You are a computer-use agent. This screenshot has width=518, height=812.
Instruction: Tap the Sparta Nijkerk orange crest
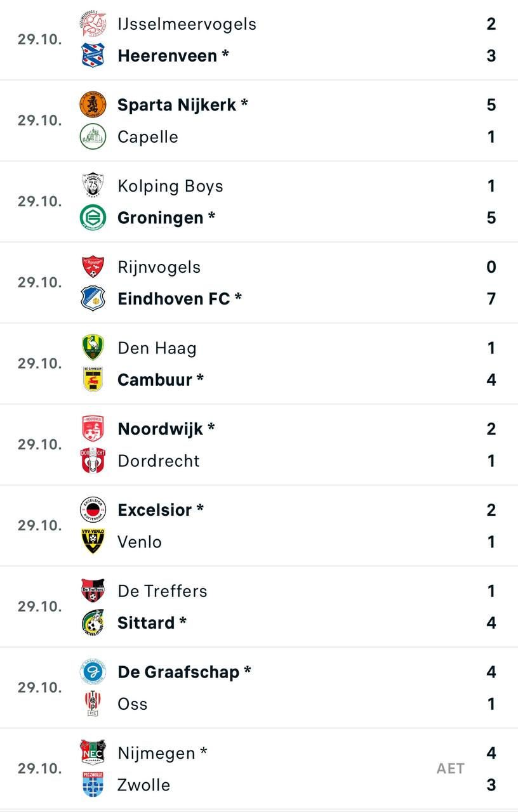click(x=93, y=105)
